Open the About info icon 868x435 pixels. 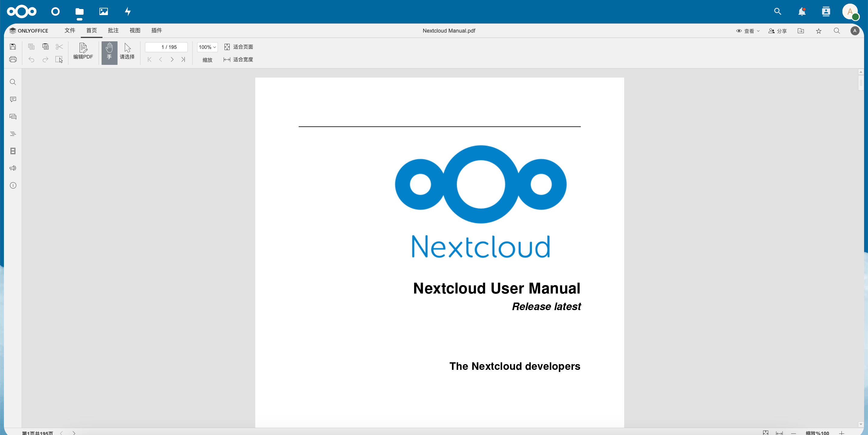coord(13,185)
